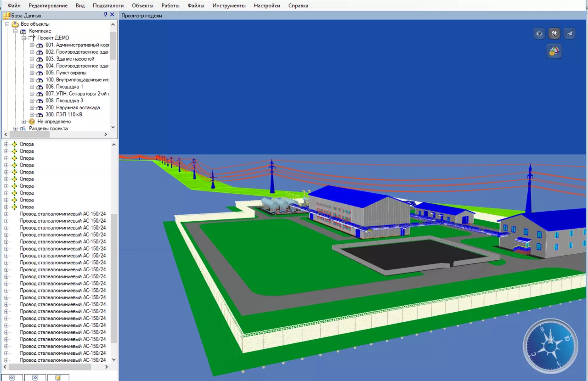The image size is (588, 381).
Task: Click the yellow book icon button
Action: click(x=58, y=377)
